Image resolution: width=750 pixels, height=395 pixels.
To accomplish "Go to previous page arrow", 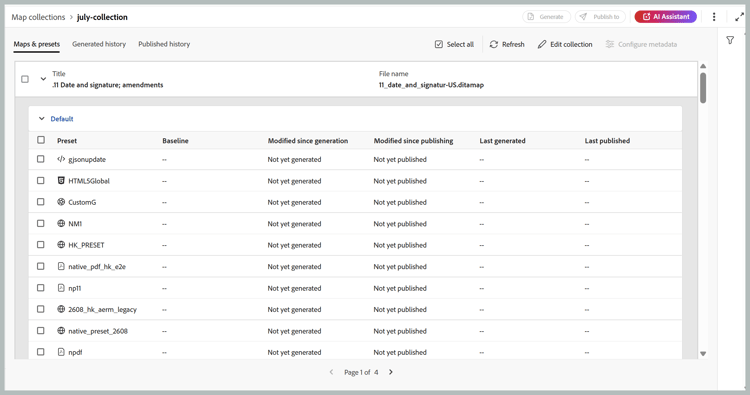I will point(331,372).
